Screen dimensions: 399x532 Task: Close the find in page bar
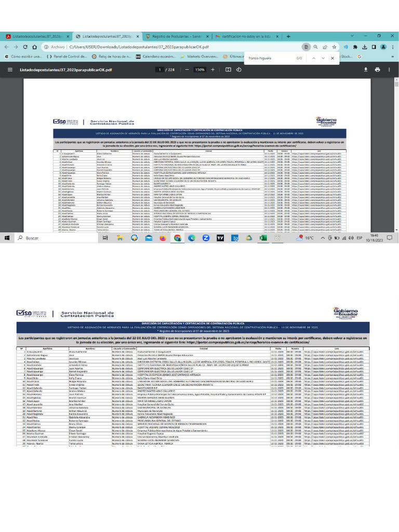point(332,58)
